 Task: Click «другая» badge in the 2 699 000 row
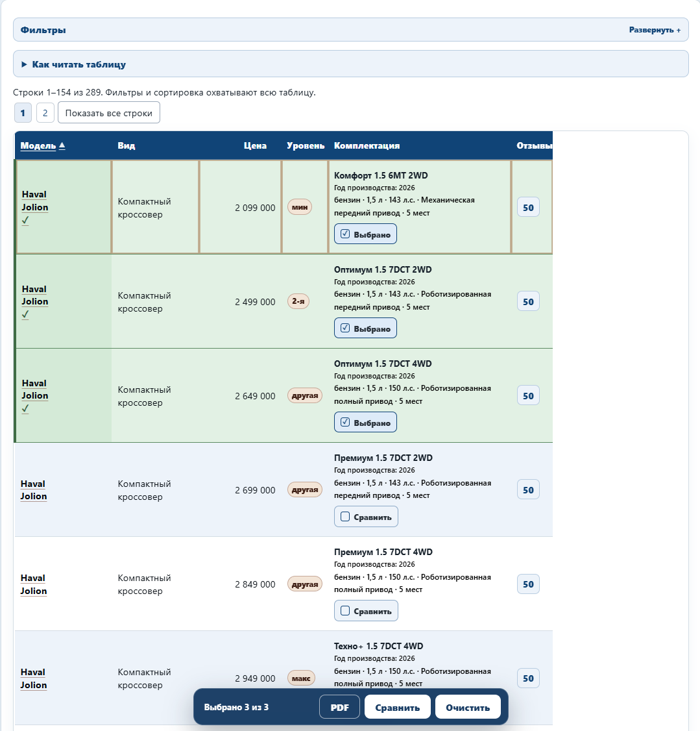coord(305,489)
